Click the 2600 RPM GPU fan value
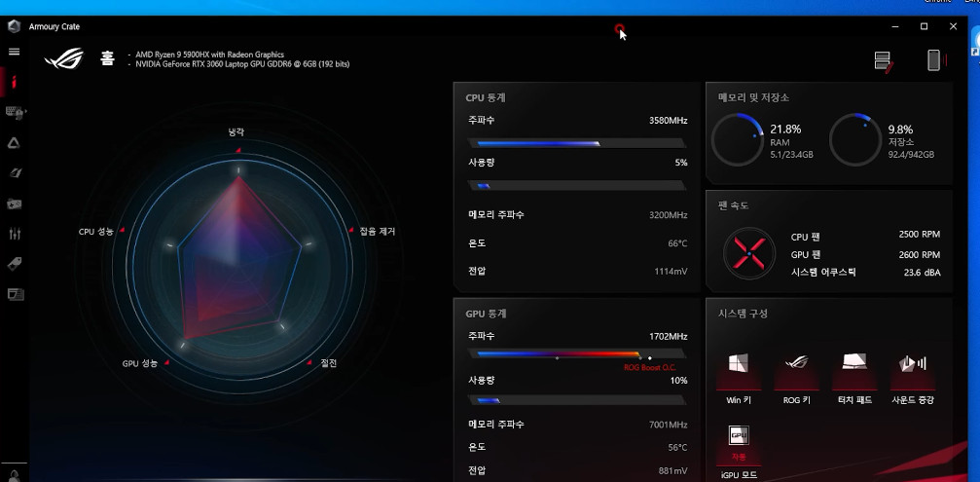The height and width of the screenshot is (482, 980). pyautogui.click(x=920, y=254)
